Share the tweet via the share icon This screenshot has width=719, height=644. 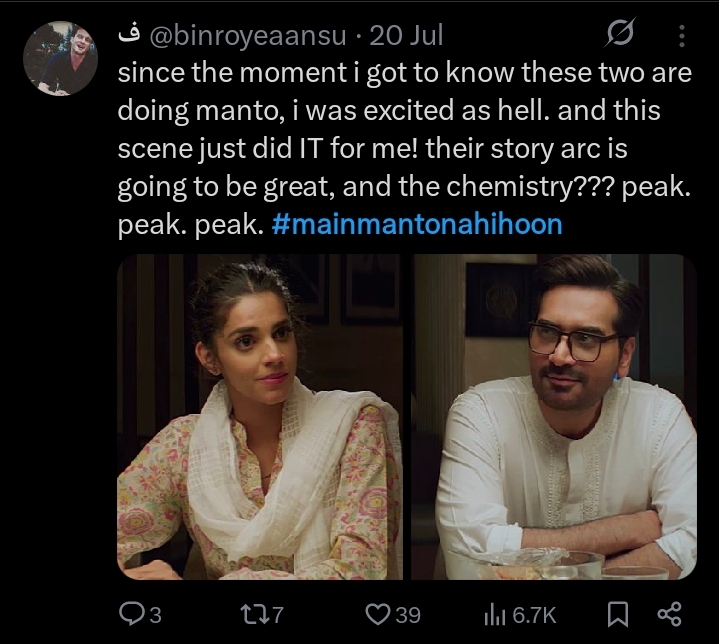[x=668, y=613]
